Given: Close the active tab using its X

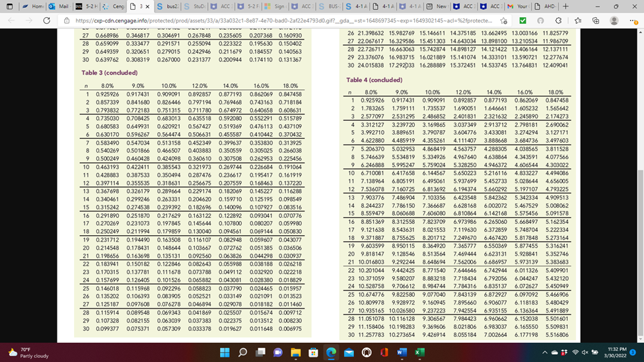Looking at the screenshot, I should click(x=147, y=7).
